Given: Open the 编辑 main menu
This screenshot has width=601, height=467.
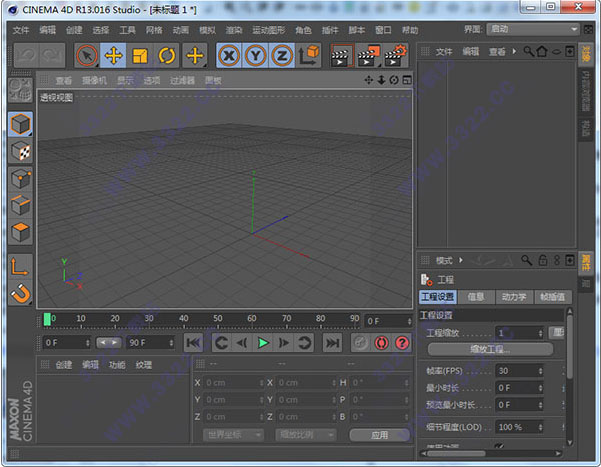Looking at the screenshot, I should (48, 30).
